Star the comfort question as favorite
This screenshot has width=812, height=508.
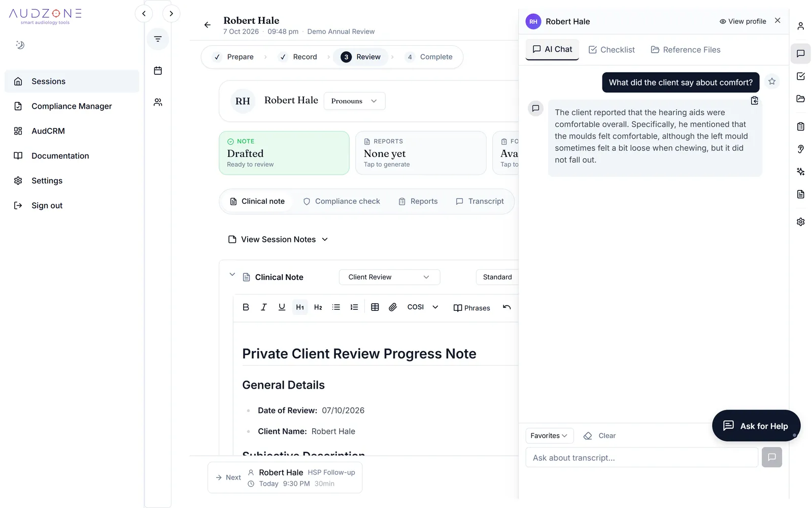coord(772,81)
